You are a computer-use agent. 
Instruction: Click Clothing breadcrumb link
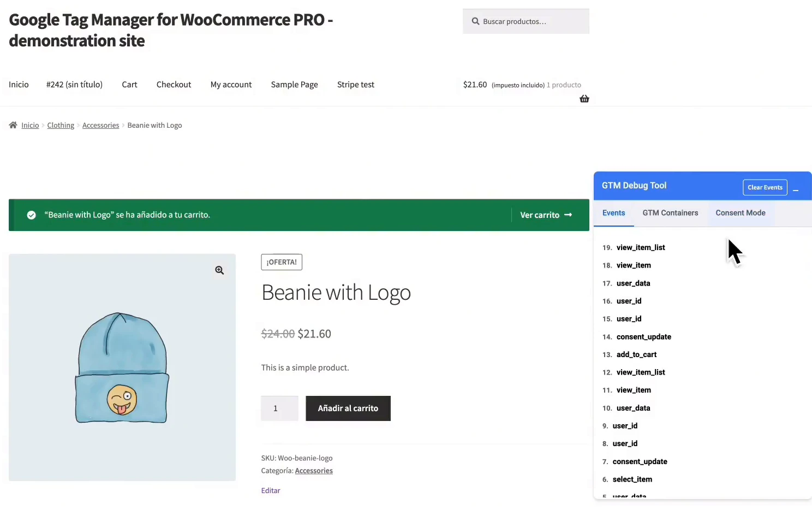tap(61, 125)
